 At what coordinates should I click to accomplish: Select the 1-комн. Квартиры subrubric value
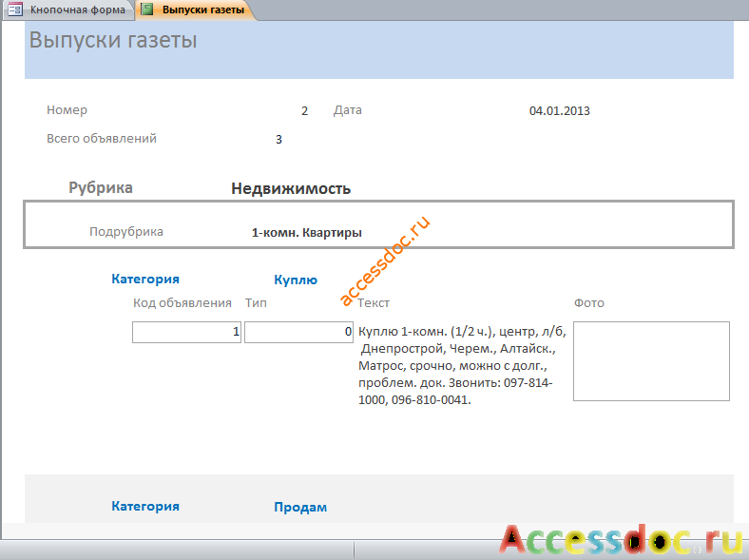pyautogui.click(x=307, y=233)
